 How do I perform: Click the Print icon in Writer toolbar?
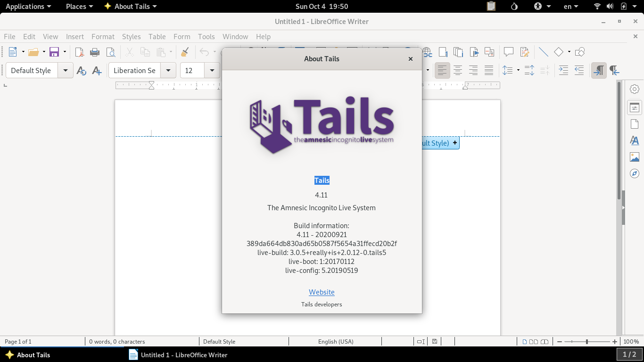click(95, 52)
